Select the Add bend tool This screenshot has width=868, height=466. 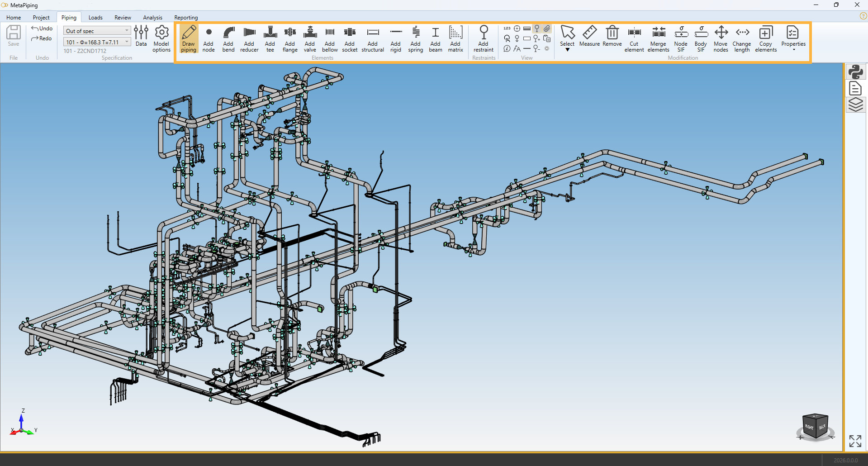pos(228,39)
